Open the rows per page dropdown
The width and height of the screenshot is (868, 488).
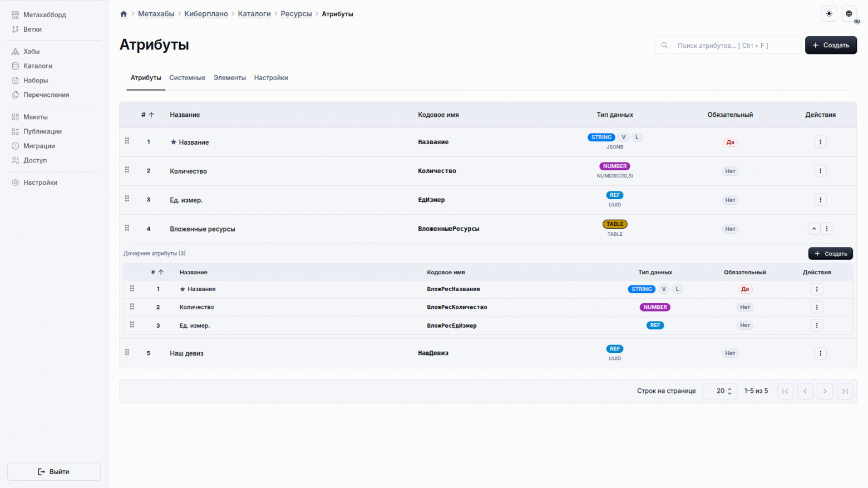click(720, 391)
